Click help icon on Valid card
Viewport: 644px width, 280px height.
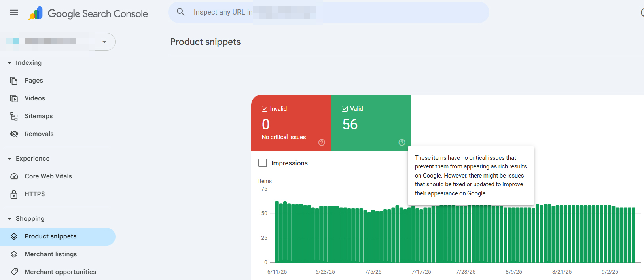pyautogui.click(x=402, y=142)
